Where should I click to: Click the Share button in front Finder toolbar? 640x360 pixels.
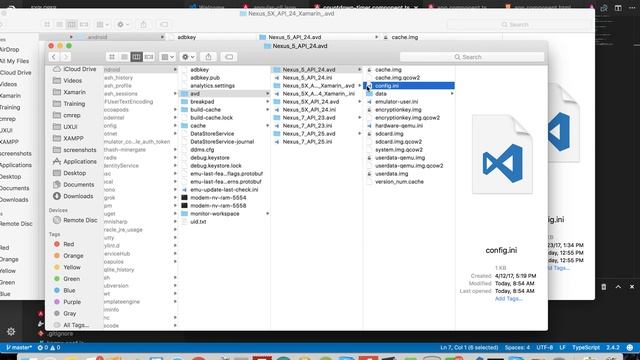pyautogui.click(x=208, y=57)
